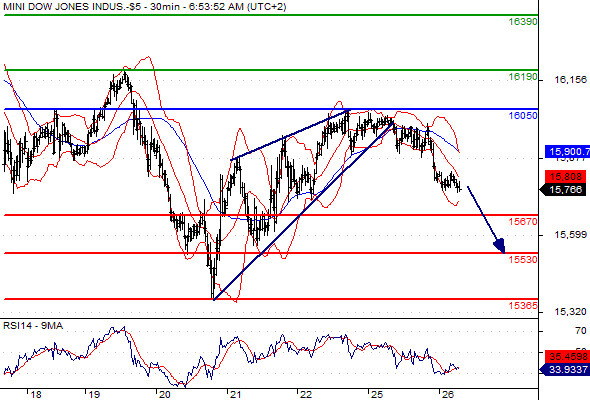Viewport: 590px width, 400px height.
Task: Click the 15,320 price axis value
Action: (x=570, y=312)
